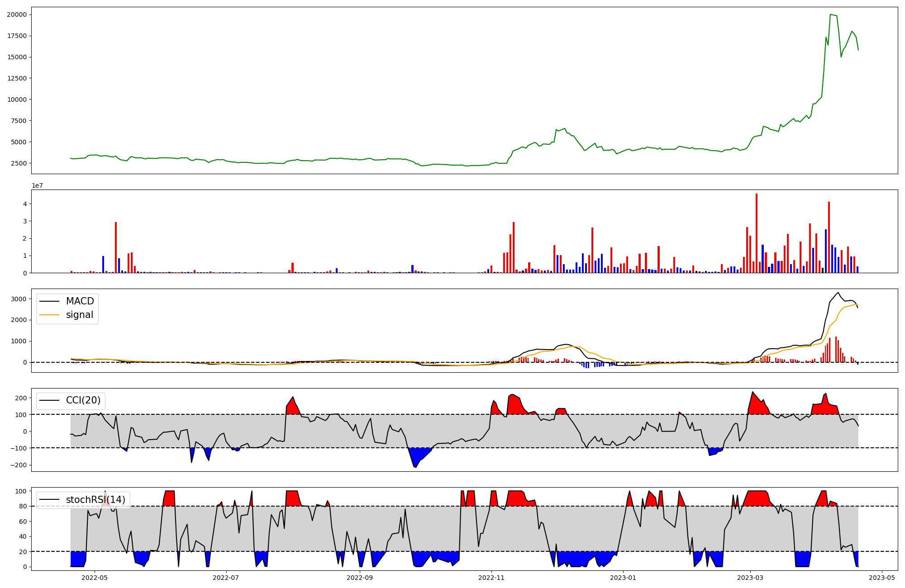Image resolution: width=905 pixels, height=588 pixels.
Task: Click the 2023-01 date tick label
Action: [x=623, y=577]
